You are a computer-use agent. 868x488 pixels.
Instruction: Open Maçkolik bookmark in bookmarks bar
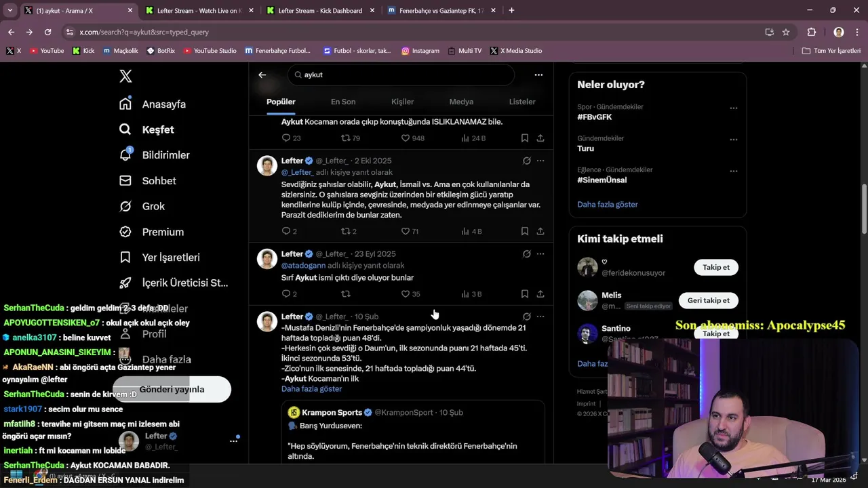click(121, 51)
